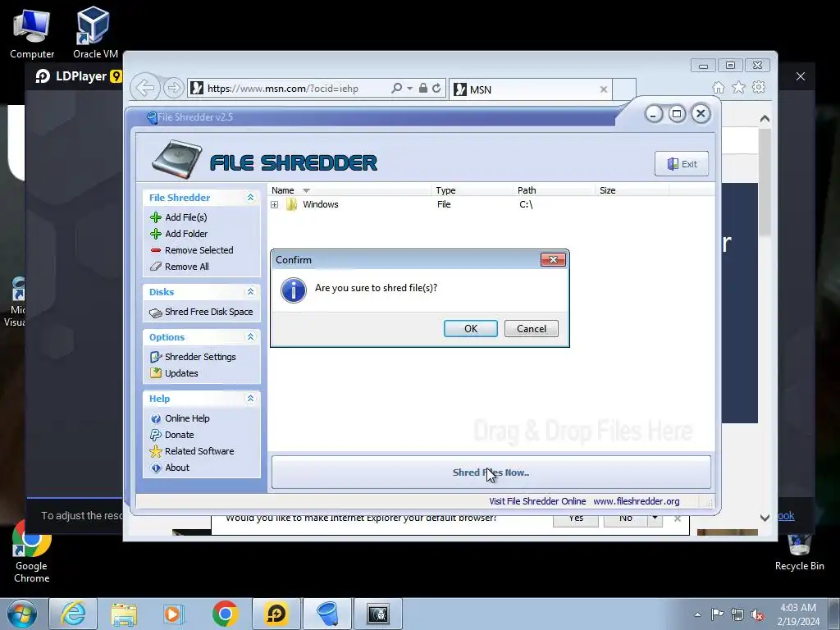Click the security lock icon in address bar

click(423, 88)
